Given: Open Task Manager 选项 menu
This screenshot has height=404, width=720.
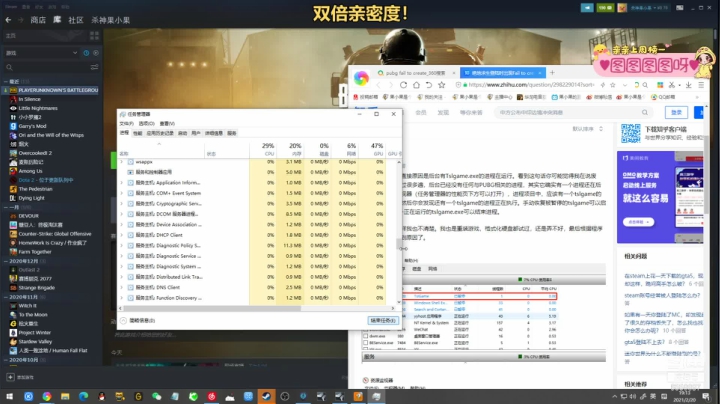Looking at the screenshot, I should (146, 123).
